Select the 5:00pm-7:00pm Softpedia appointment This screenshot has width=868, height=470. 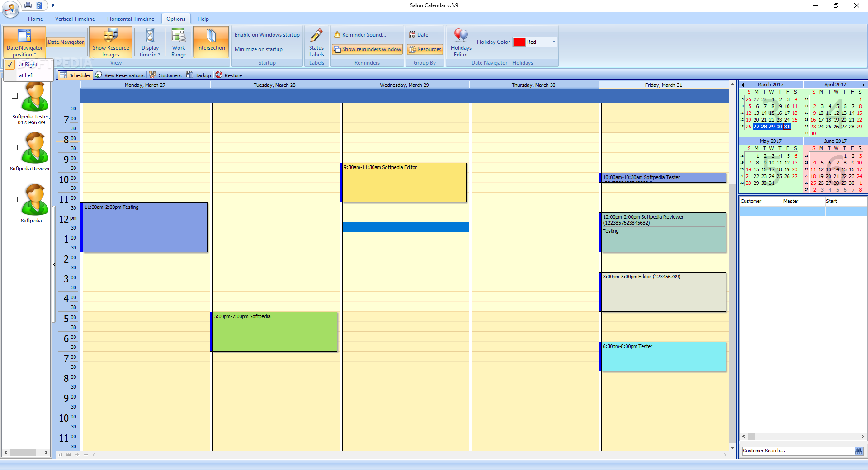click(x=274, y=332)
